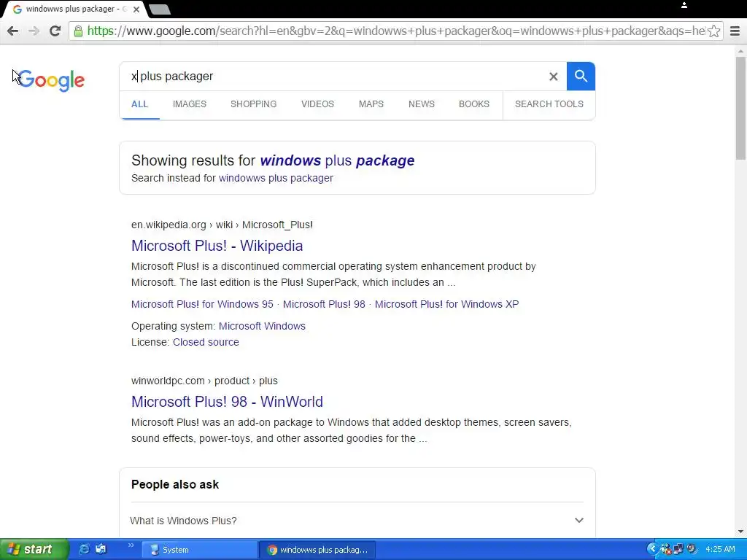Open 'Microsoft Plus! for Windows XP' sublink
Viewport: 747px width, 560px height.
[x=447, y=304]
